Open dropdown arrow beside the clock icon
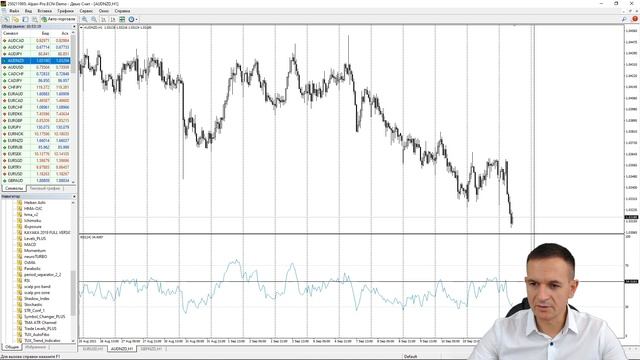640x360 pixels. pyautogui.click(x=136, y=19)
